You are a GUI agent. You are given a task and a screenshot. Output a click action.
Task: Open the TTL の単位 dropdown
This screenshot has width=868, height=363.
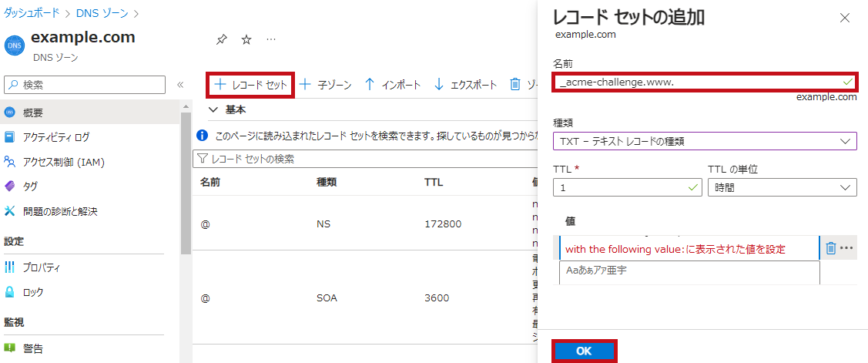(783, 187)
